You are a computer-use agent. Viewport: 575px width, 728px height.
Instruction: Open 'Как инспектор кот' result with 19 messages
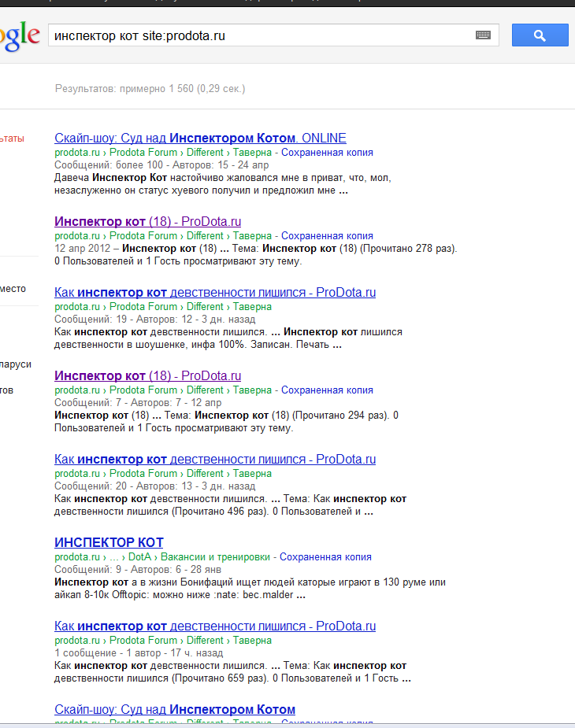[215, 293]
